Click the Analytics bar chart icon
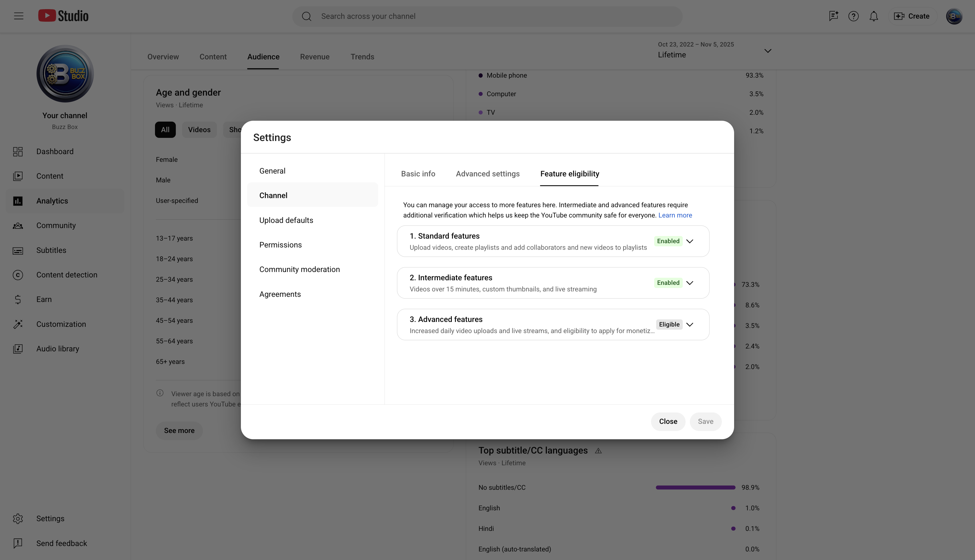The image size is (975, 560). pos(18,201)
